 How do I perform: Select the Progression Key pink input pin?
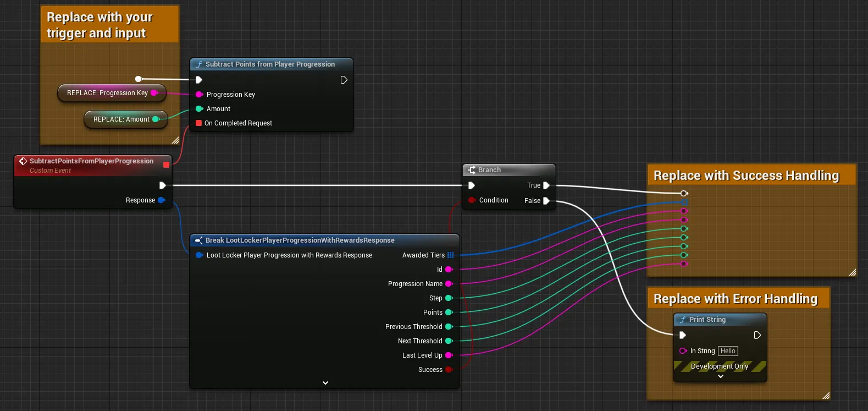[x=199, y=95]
